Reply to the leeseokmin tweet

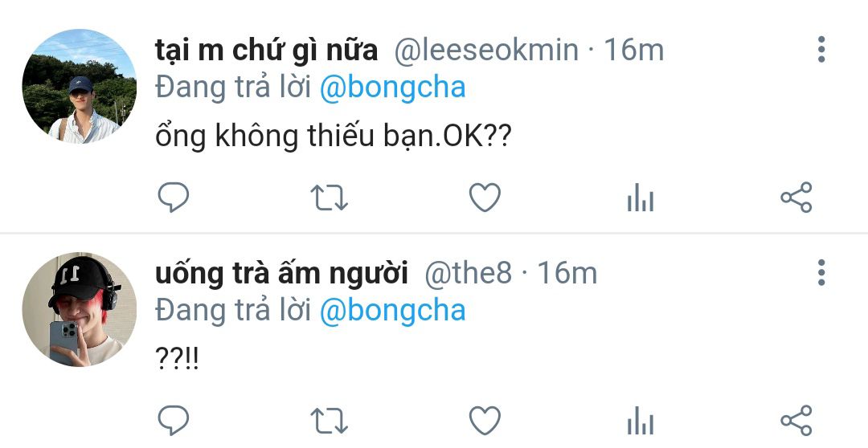[x=172, y=197]
